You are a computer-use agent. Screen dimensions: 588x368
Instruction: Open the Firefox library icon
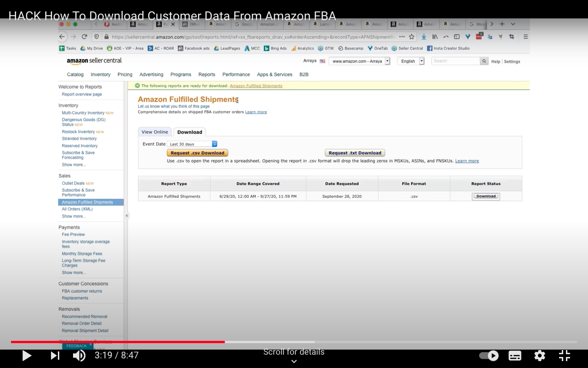tap(435, 37)
